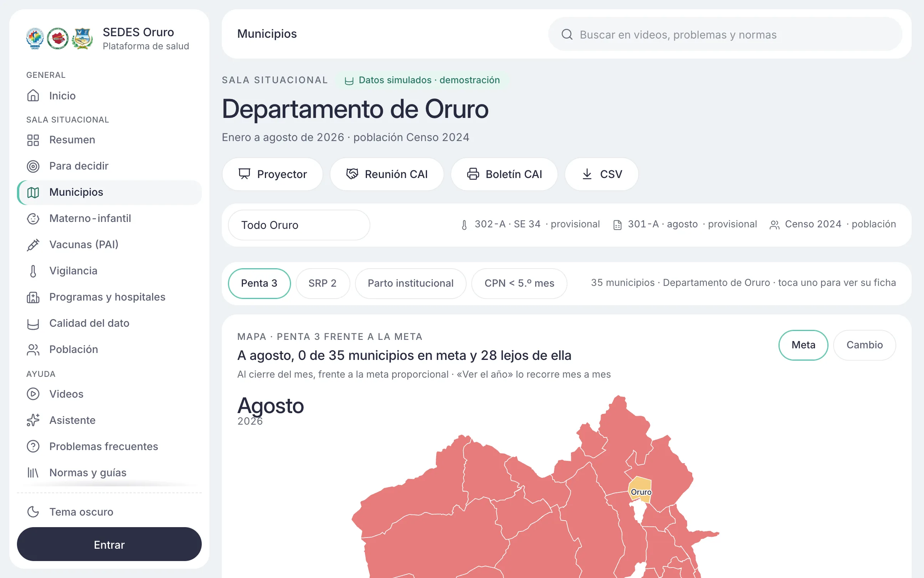Click the baby face icon for Materno-infantil
Screen dimensions: 924x578
coord(33,218)
